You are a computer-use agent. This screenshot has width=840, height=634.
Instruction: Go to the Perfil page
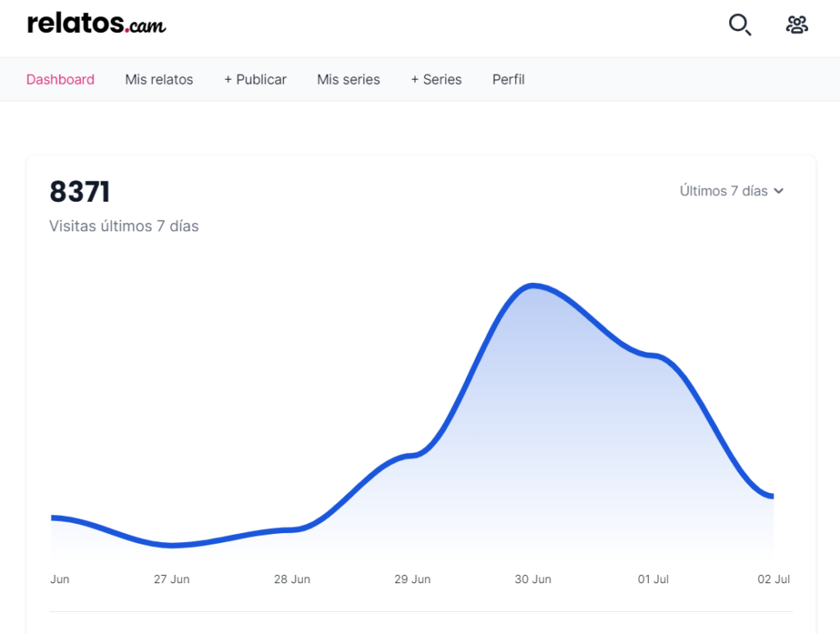pos(509,80)
